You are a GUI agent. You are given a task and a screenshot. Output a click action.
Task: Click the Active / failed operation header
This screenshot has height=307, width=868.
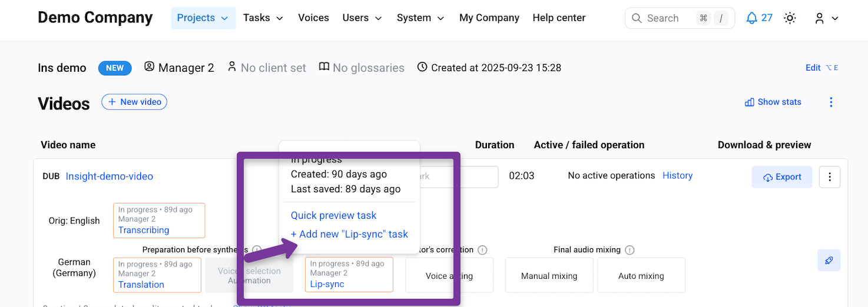(x=589, y=145)
